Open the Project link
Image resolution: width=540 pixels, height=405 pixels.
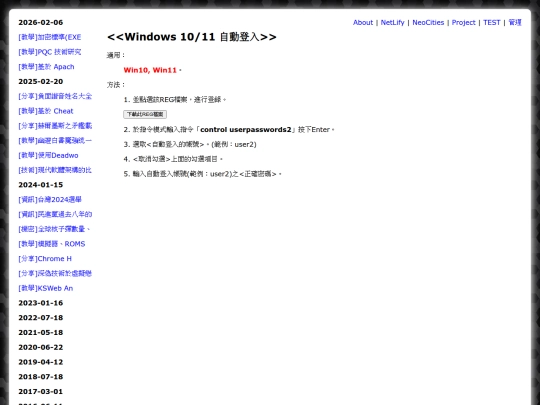click(463, 22)
